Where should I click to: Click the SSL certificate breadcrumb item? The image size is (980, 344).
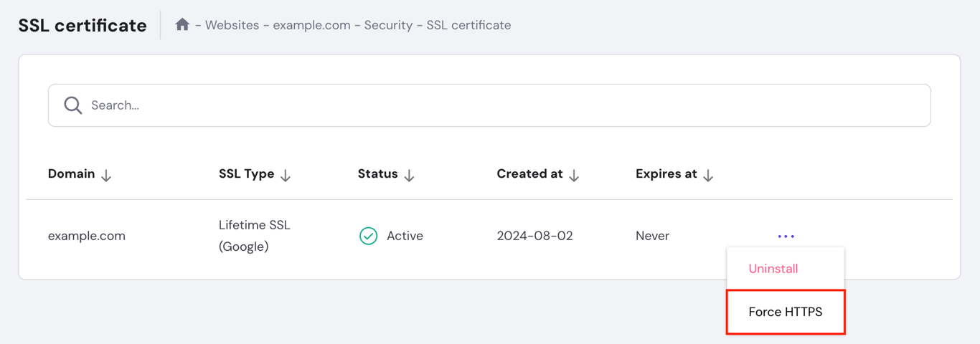[468, 25]
